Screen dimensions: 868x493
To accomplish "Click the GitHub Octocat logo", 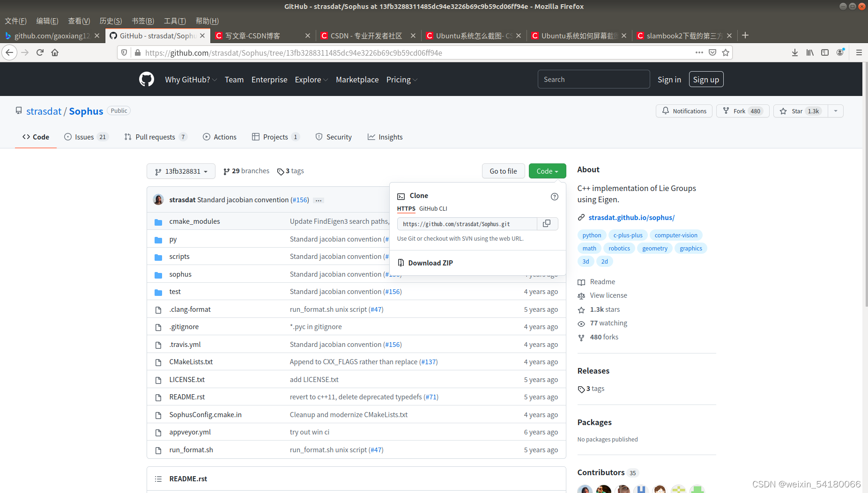I will 147,79.
